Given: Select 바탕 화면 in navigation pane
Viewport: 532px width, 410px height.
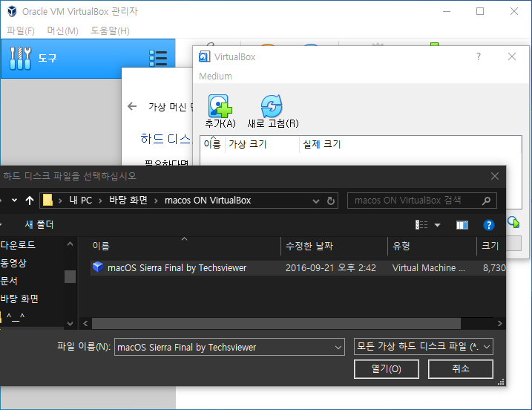Looking at the screenshot, I should [19, 299].
